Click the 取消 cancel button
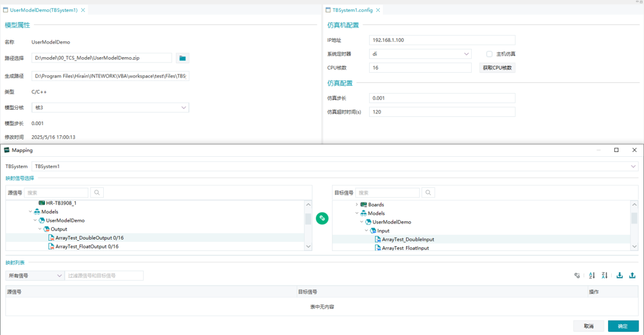This screenshot has width=644, height=335. coord(589,326)
